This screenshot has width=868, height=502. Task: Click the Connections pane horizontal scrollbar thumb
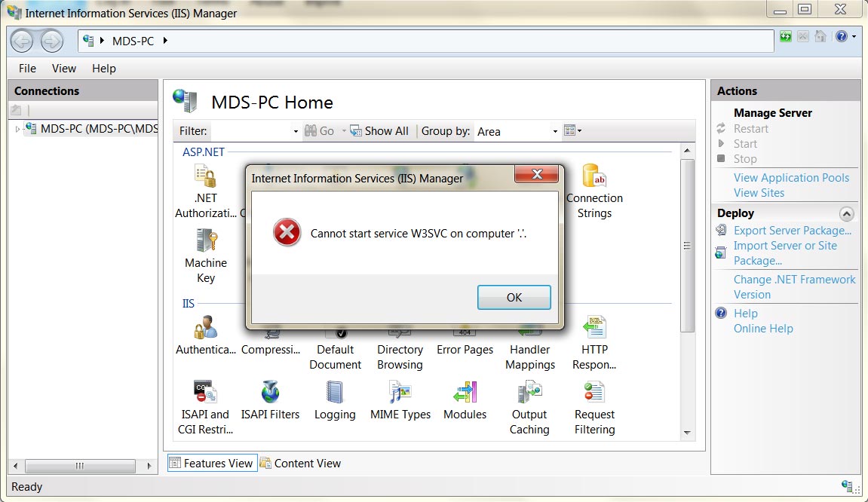tap(80, 466)
